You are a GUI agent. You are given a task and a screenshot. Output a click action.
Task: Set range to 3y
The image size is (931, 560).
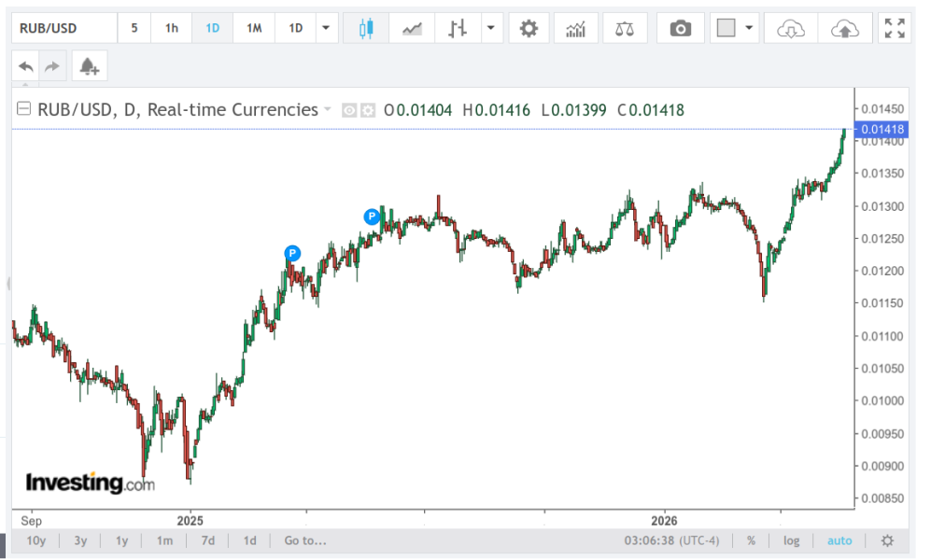tap(80, 540)
